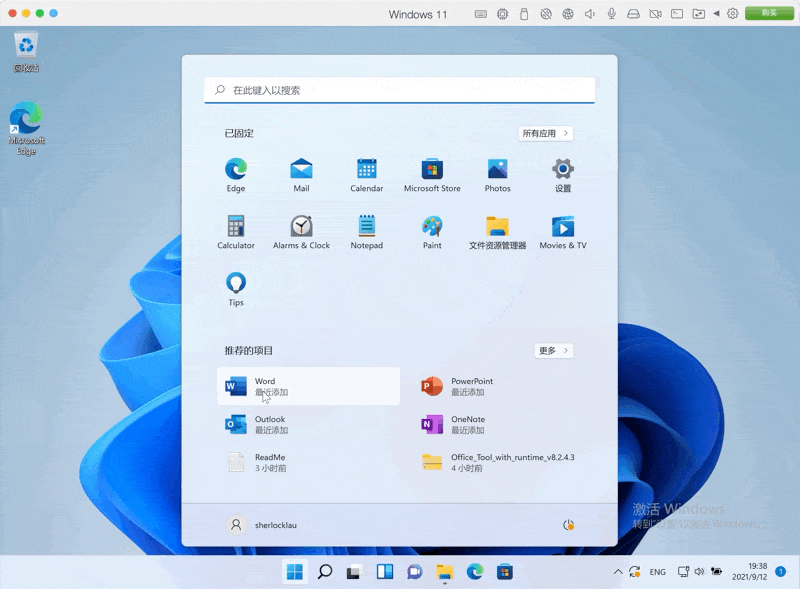Open Alarms & Clock
Image resolution: width=800 pixels, height=589 pixels.
301,232
